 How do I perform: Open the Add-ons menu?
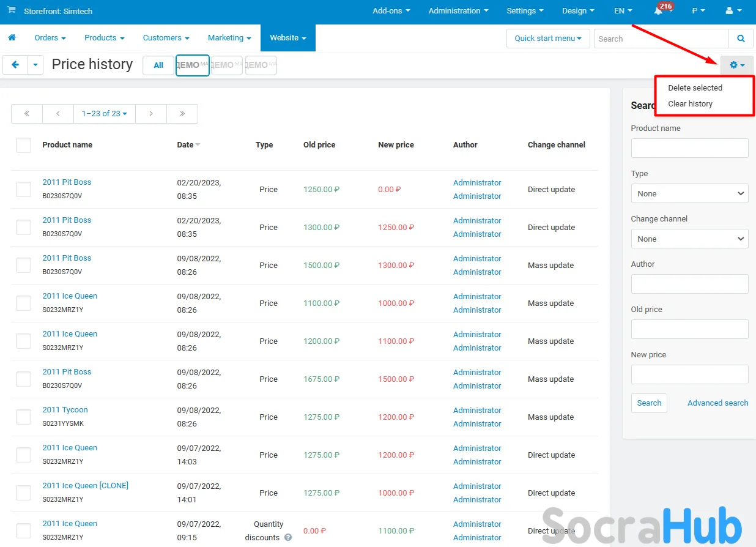[391, 11]
